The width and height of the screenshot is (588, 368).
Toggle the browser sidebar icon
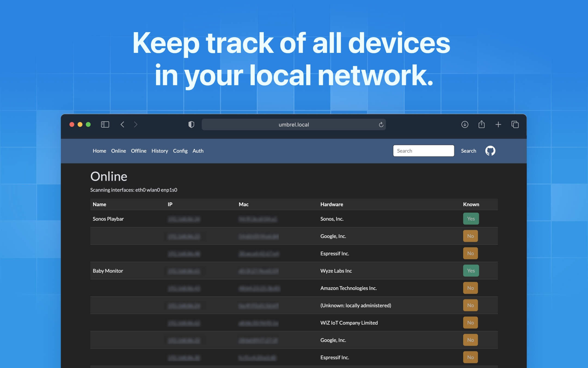point(105,124)
